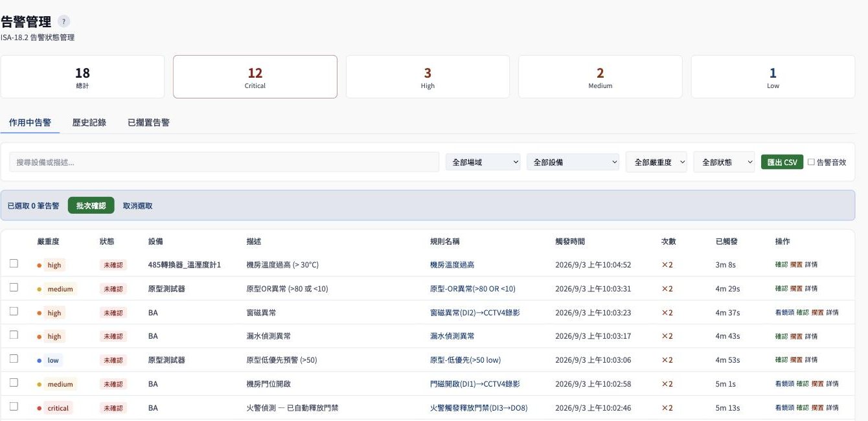
Task: Open the 全部場域 dropdown
Action: (x=483, y=162)
